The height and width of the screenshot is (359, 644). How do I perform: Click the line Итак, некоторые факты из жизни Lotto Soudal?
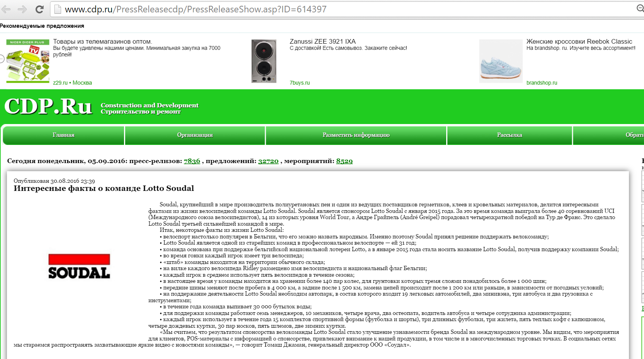[x=221, y=230]
